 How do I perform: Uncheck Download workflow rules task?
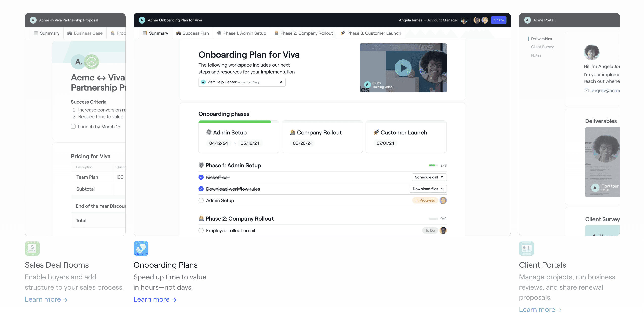click(201, 189)
